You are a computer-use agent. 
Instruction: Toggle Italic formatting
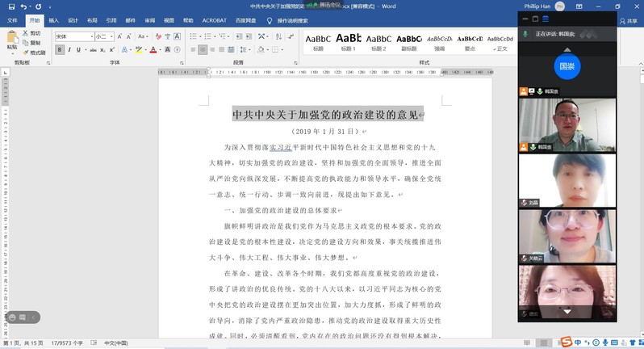tap(69, 50)
